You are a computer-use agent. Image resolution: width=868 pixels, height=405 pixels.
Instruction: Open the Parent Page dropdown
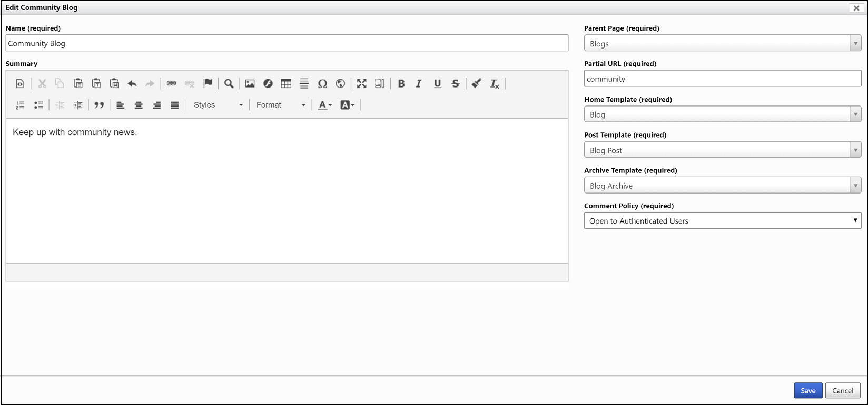pos(723,43)
